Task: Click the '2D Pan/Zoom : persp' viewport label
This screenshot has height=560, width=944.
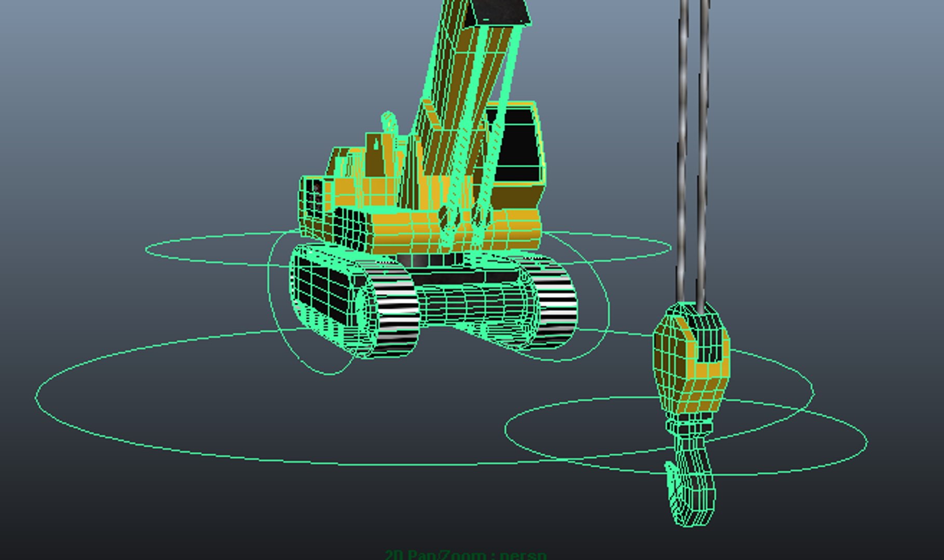Action: tap(466, 555)
